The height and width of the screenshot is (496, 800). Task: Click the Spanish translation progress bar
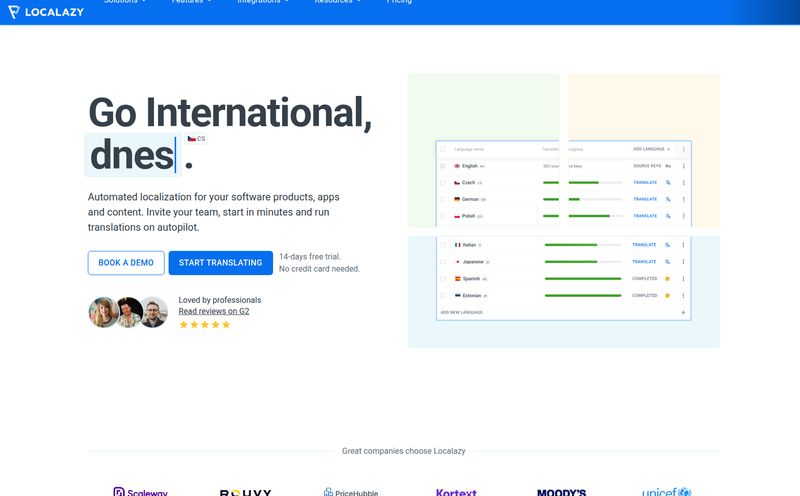(583, 279)
